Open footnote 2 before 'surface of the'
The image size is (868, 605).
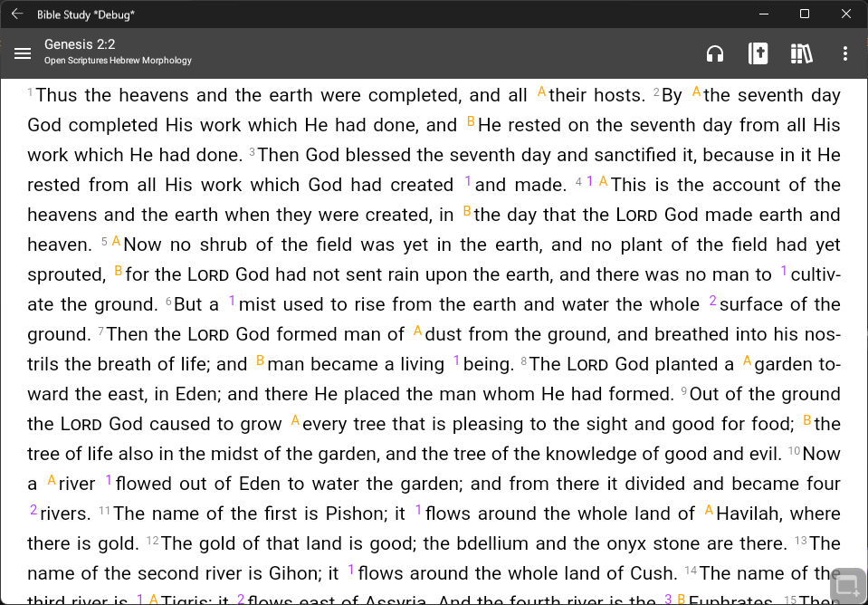[713, 301]
